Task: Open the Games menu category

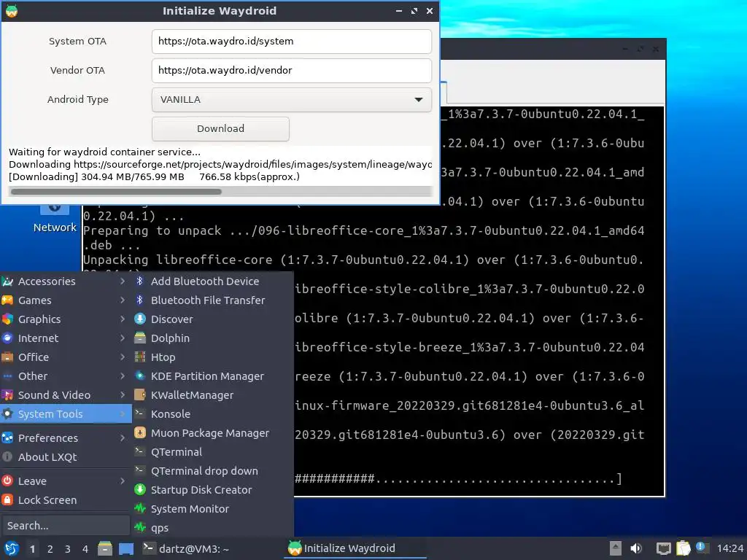Action: tap(65, 300)
